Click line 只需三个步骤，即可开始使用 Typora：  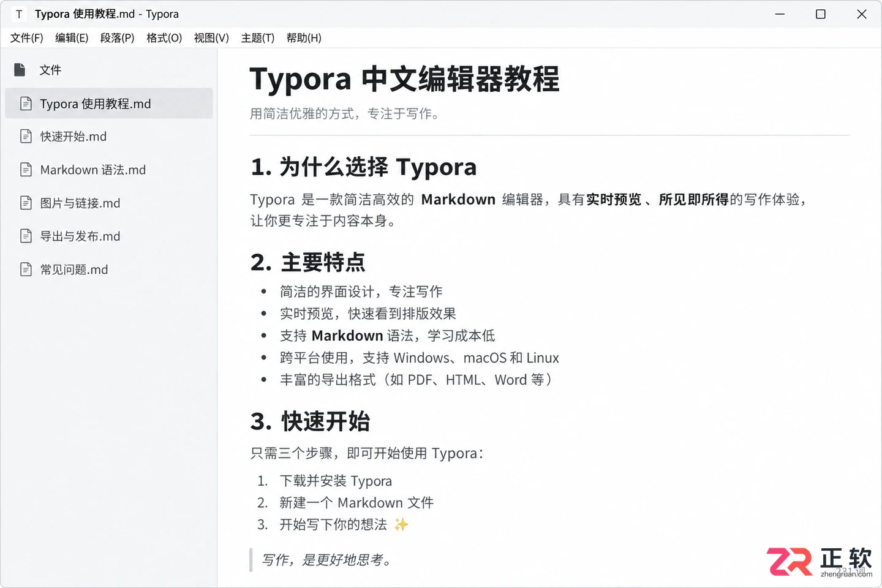(x=366, y=453)
